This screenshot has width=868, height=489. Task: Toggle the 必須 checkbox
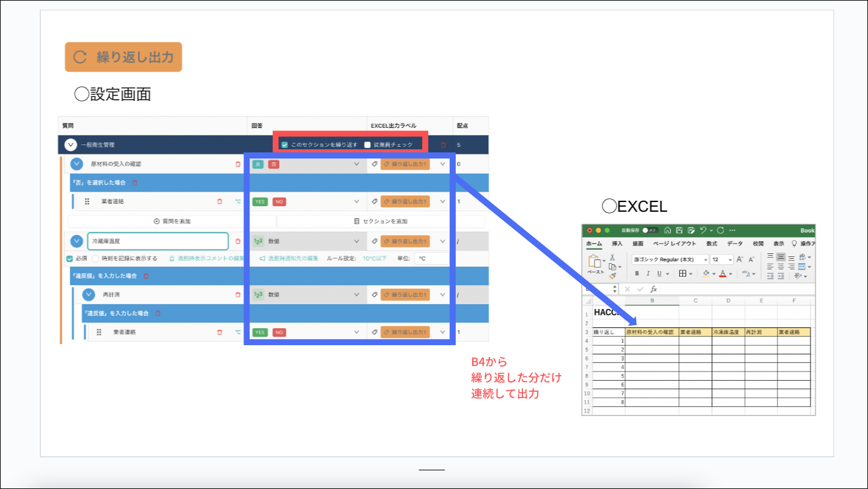click(x=70, y=258)
